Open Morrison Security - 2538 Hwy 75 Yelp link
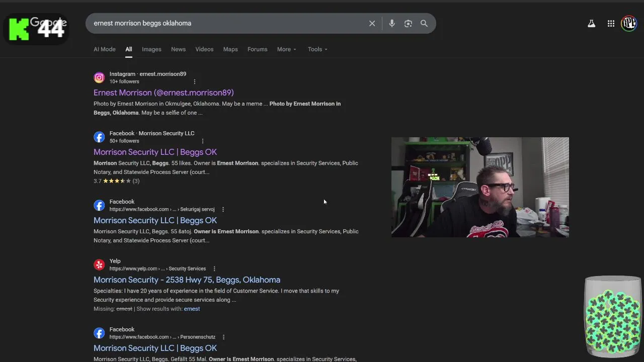 point(187,280)
